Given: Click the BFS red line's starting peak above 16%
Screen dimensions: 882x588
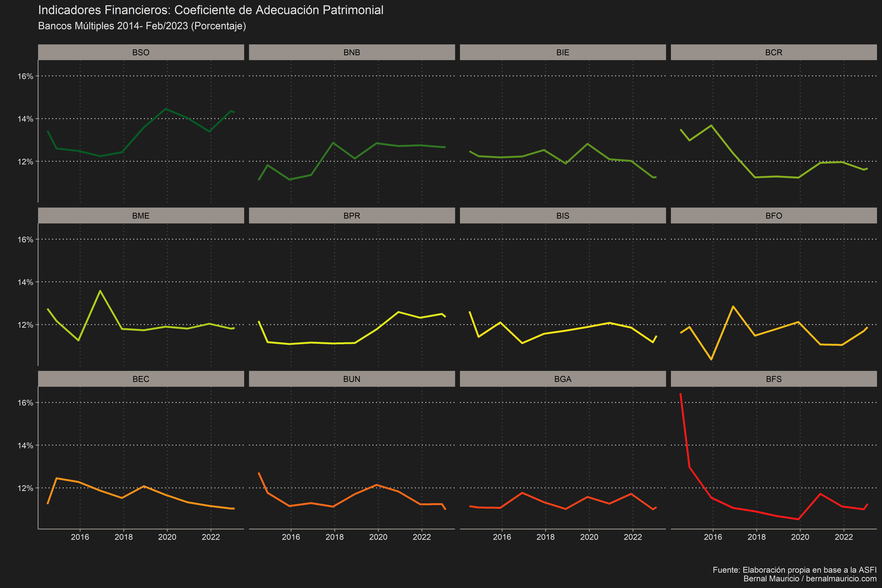Looking at the screenshot, I should 681,394.
